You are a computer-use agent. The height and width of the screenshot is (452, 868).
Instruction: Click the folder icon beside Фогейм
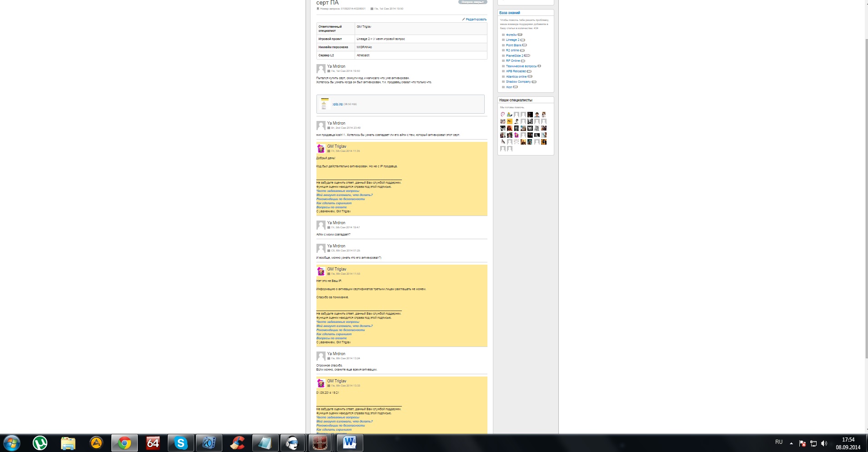pos(503,35)
